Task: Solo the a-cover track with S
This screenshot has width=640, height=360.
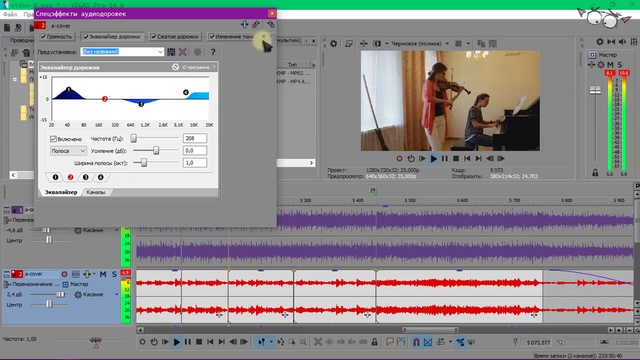Action: click(x=114, y=274)
